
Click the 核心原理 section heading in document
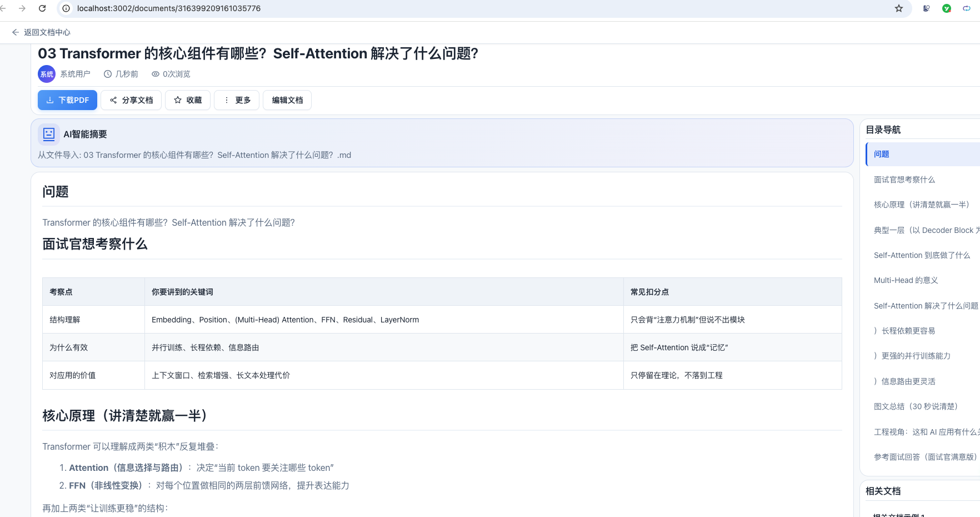point(125,416)
